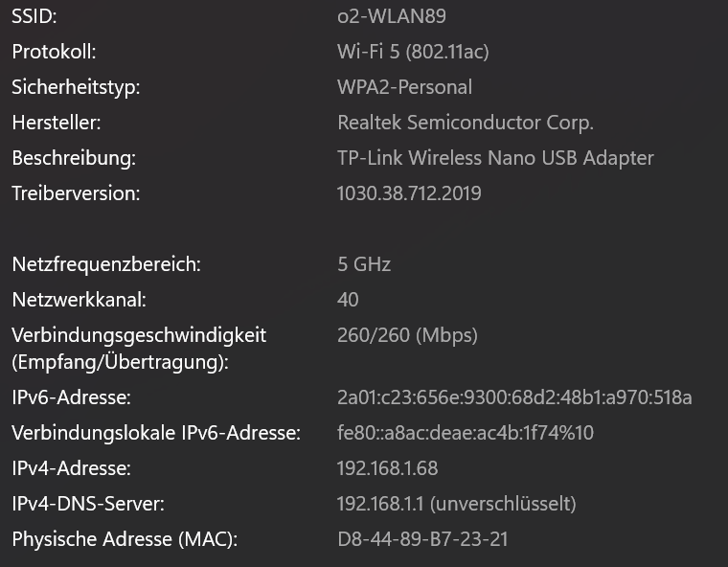Select the TP-Link Wireless Nano USB Adapter description
Screen dimensions: 728x567
point(495,158)
